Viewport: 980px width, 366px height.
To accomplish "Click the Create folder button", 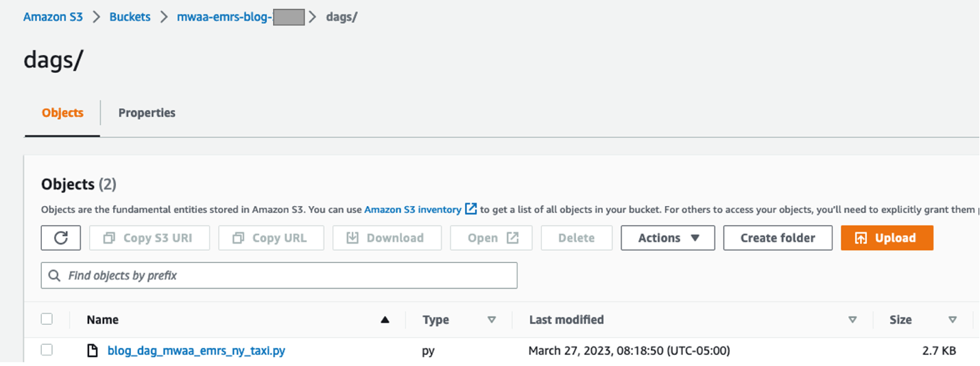I will (778, 238).
